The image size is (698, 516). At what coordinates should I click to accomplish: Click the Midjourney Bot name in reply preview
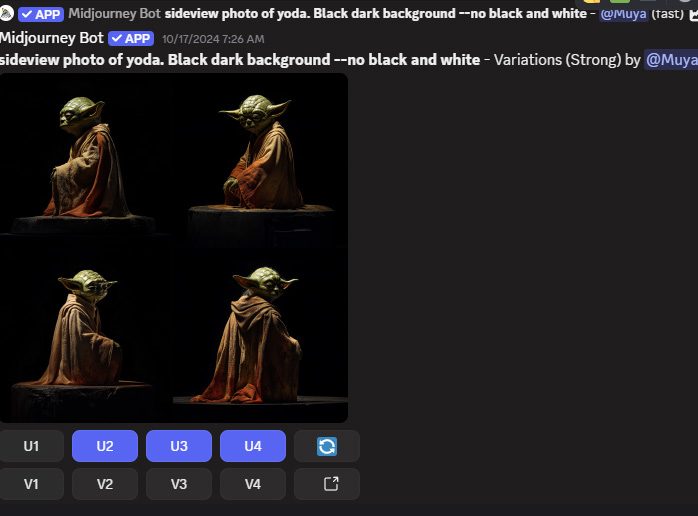pos(114,14)
